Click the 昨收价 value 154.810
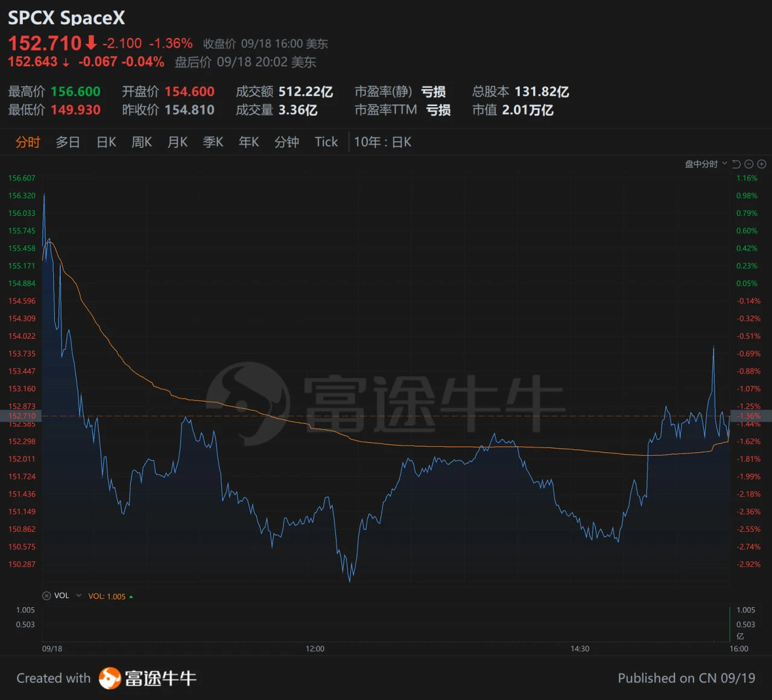 click(189, 110)
